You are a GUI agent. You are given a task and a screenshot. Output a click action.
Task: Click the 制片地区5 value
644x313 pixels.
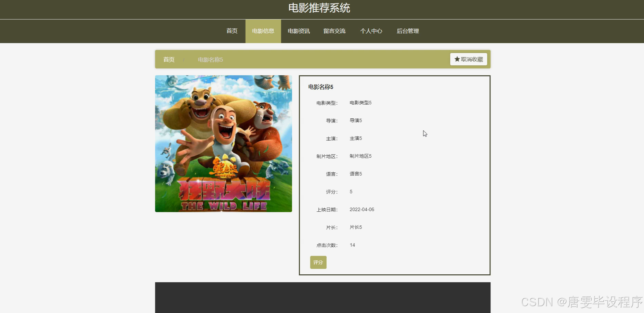click(360, 156)
